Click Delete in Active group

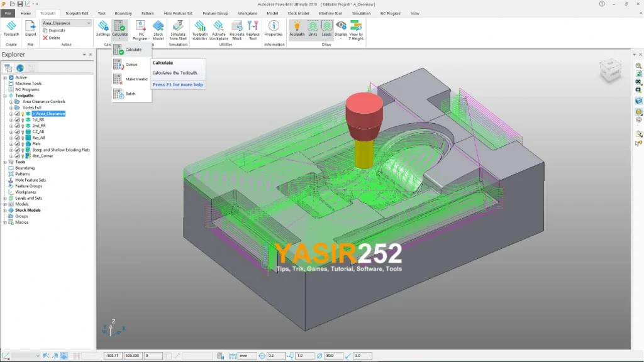point(52,38)
